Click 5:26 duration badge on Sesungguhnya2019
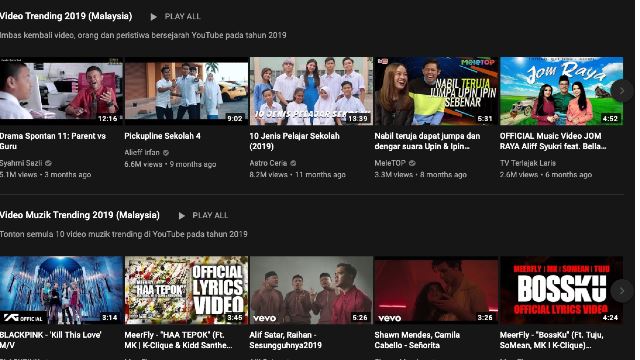The height and width of the screenshot is (360, 640). (360, 318)
